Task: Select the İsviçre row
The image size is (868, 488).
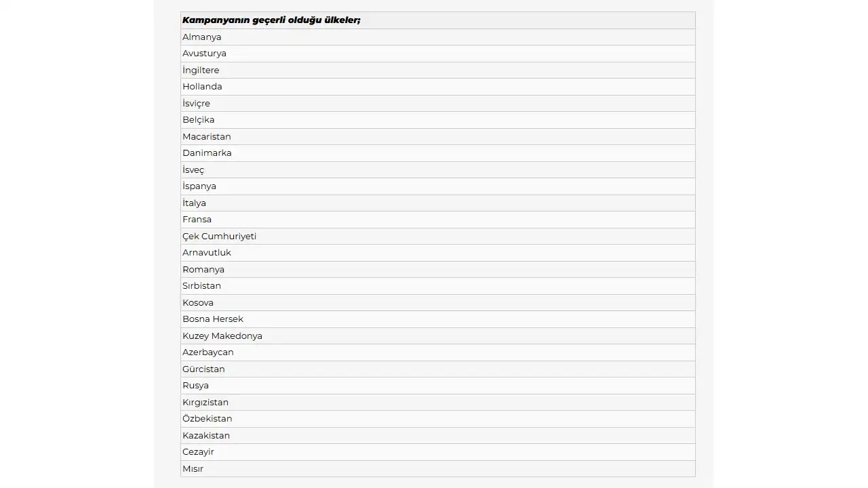Action: pos(196,104)
